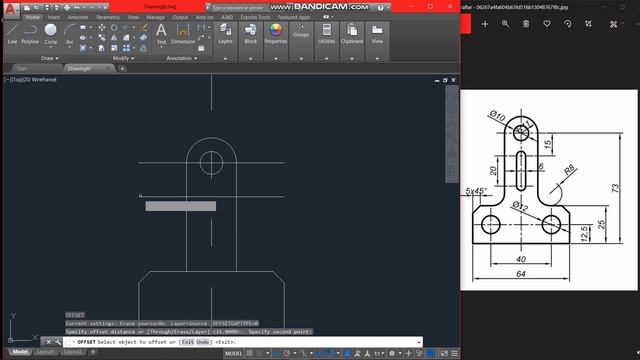Expand the arrow under Properties panel

(276, 59)
